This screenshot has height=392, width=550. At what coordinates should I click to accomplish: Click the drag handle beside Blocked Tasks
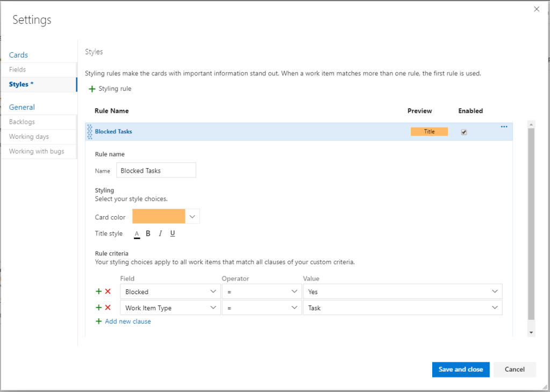click(90, 132)
